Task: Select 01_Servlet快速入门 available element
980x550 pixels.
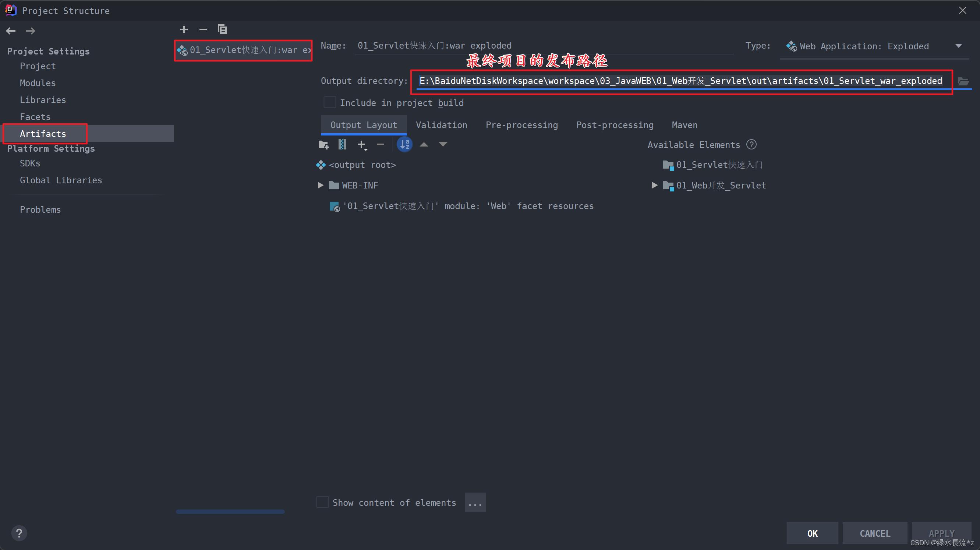Action: point(713,165)
